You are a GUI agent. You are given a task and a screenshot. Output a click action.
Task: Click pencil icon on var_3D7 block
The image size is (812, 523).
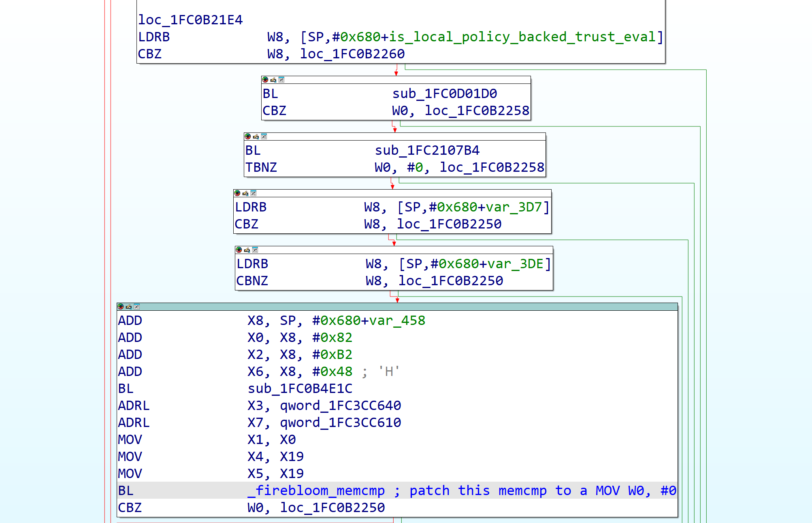click(245, 193)
